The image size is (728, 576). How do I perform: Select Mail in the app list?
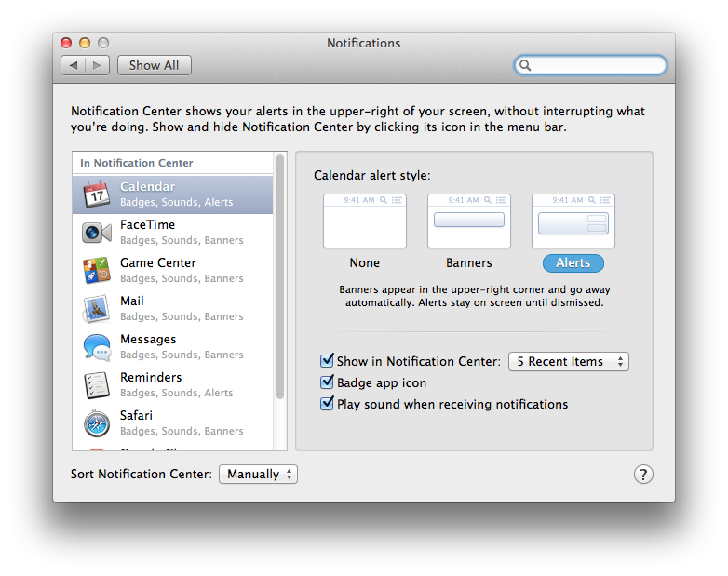(173, 309)
